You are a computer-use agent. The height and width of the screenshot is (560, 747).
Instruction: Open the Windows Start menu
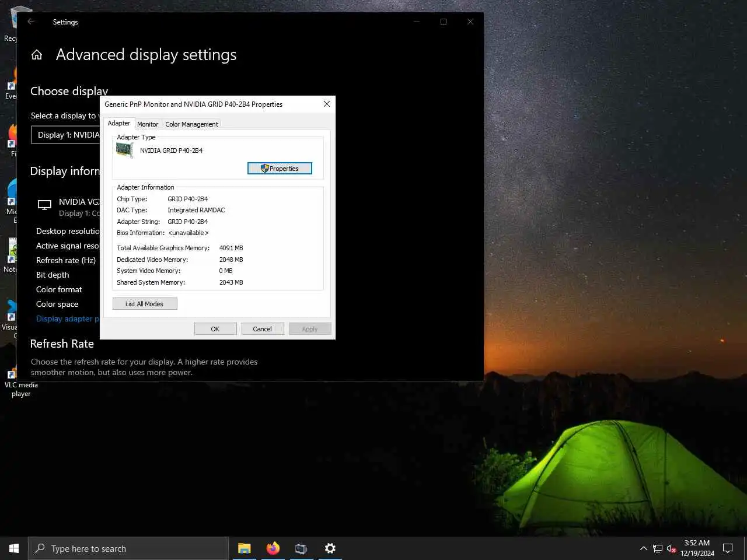coord(14,548)
